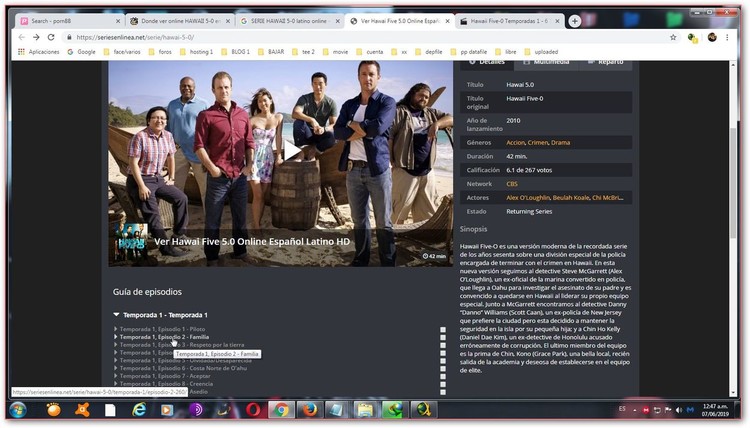The width and height of the screenshot is (750, 428).
Task: Switch to SERIE HAWAII 5-0 latino online tab
Action: click(x=290, y=21)
